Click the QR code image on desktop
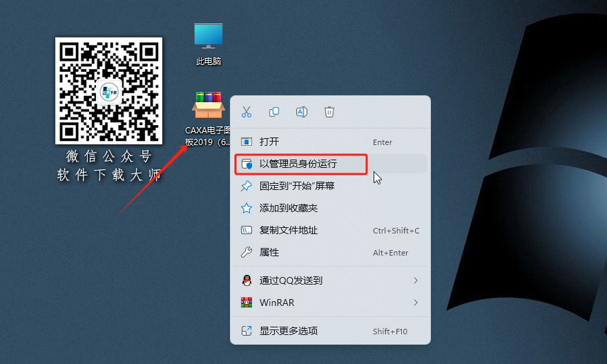 tap(108, 90)
